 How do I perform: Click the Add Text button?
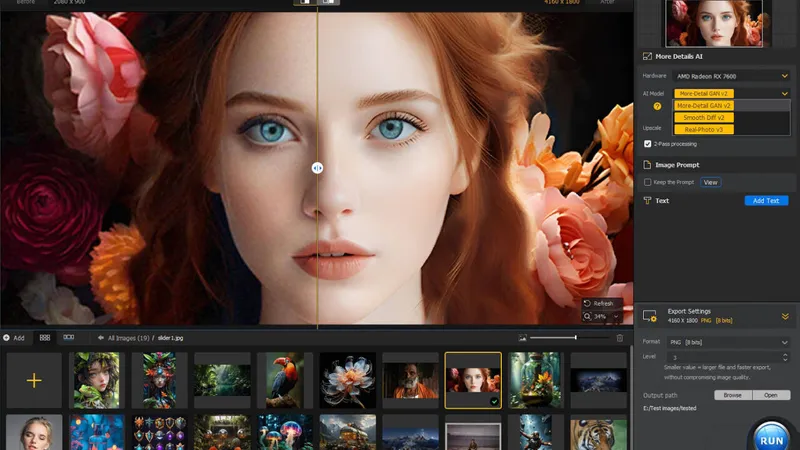(766, 201)
